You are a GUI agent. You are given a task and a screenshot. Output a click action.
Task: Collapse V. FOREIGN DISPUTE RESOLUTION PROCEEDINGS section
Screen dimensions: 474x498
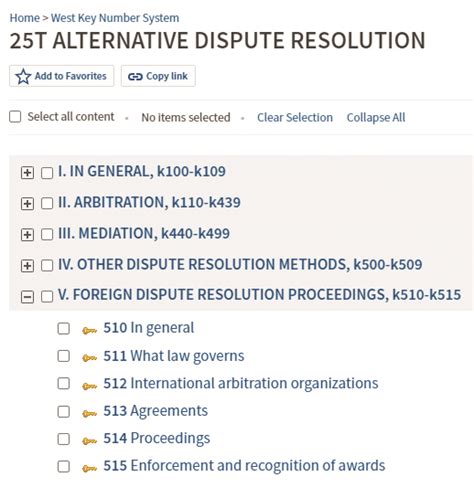click(x=27, y=296)
